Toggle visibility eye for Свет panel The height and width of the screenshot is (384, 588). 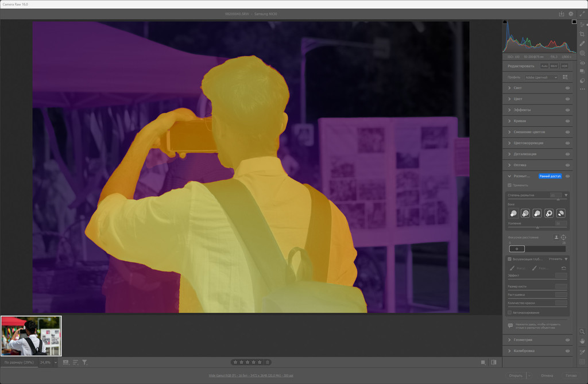pos(567,88)
